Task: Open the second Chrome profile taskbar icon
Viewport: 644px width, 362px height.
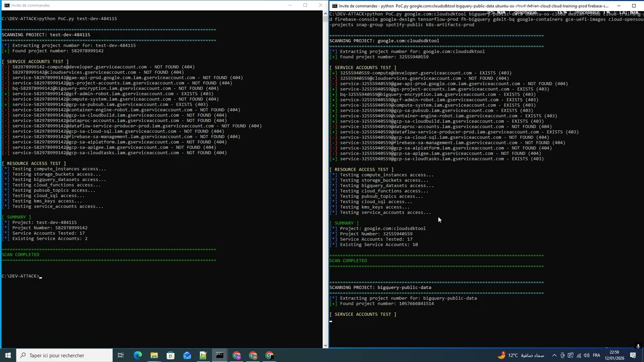Action: click(253, 355)
